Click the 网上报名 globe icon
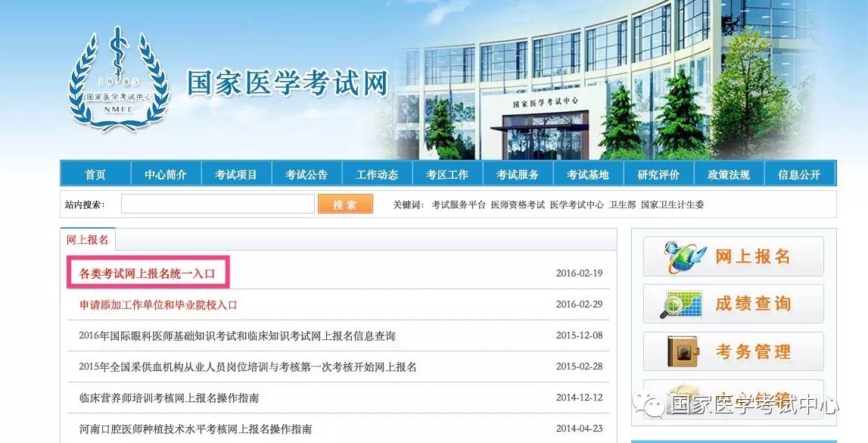868x443 pixels. pos(685,257)
